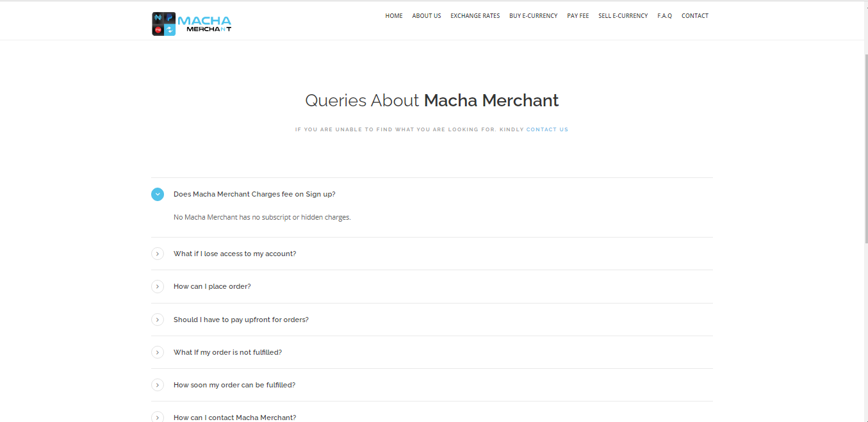Expand "Should I have to pay upfront for orders?"

tap(241, 320)
